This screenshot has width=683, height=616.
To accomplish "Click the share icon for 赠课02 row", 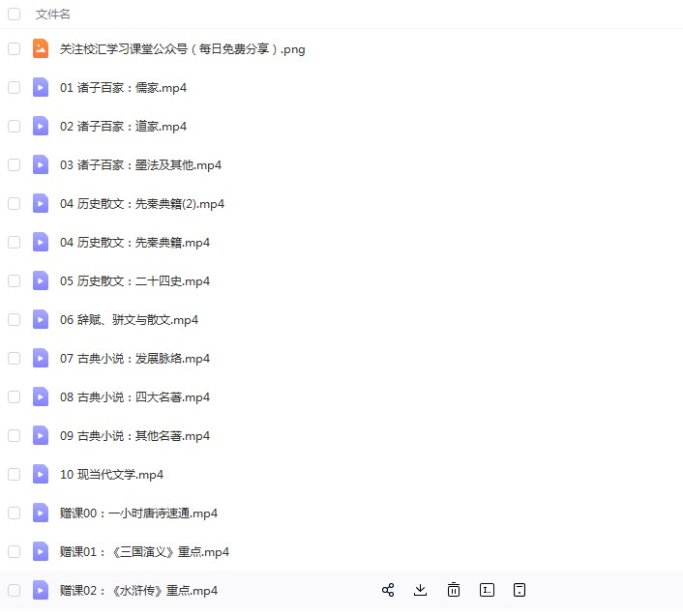I will [388, 590].
